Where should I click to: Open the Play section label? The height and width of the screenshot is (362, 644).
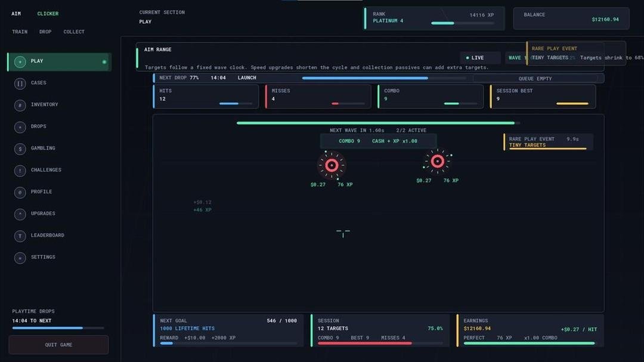point(37,61)
